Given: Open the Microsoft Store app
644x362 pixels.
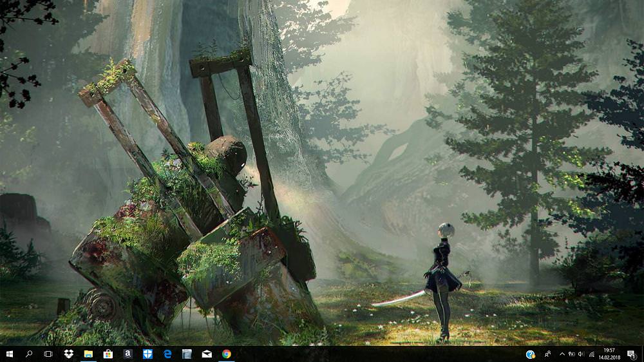Looking at the screenshot, I should pyautogui.click(x=108, y=354).
